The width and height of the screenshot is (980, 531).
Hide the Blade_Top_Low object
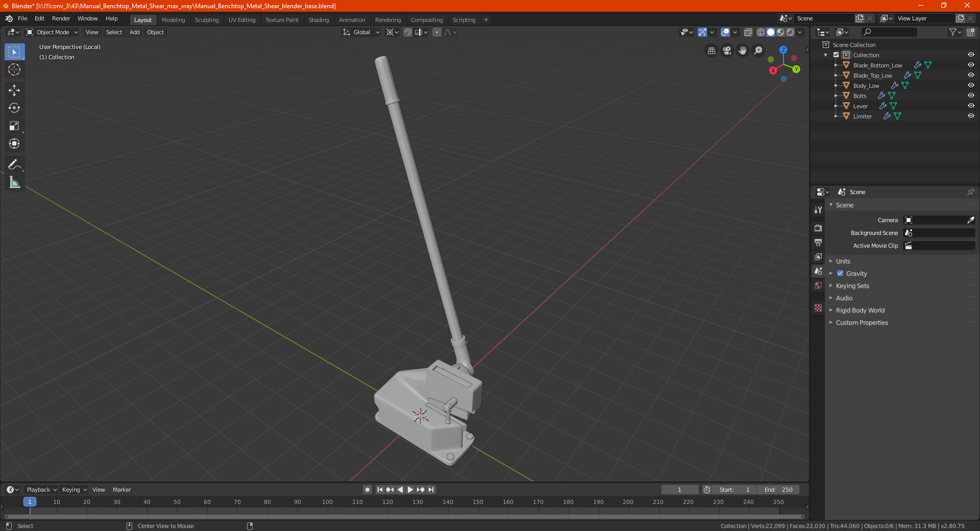coord(970,75)
